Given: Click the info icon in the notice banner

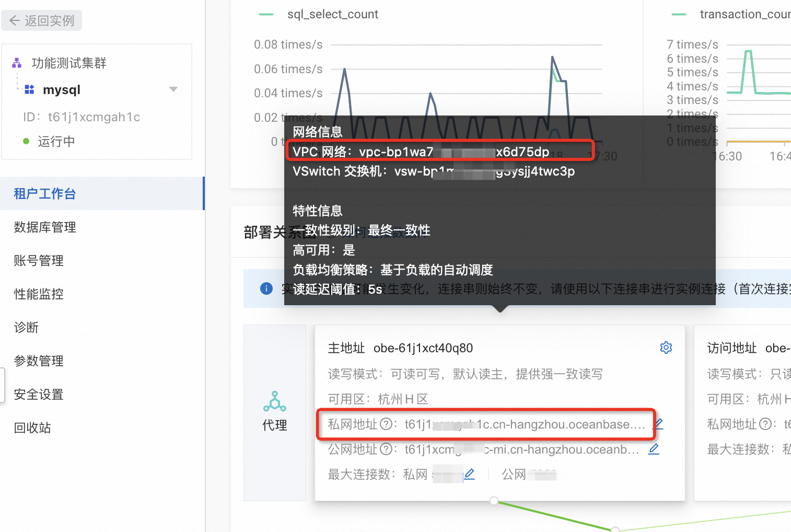Looking at the screenshot, I should (x=266, y=288).
